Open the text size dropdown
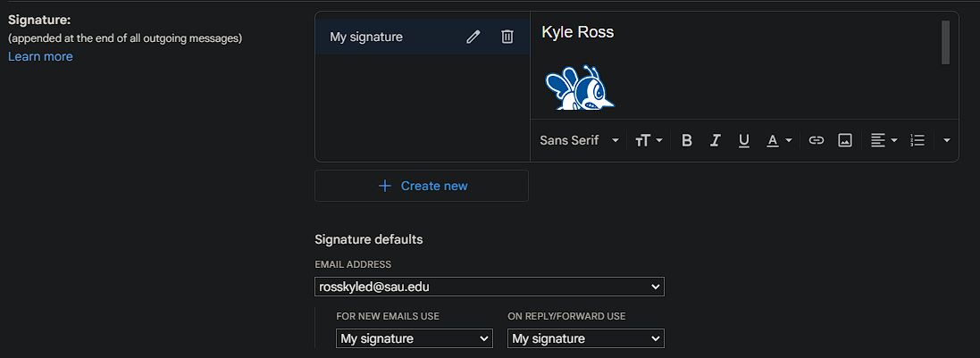 [x=649, y=140]
